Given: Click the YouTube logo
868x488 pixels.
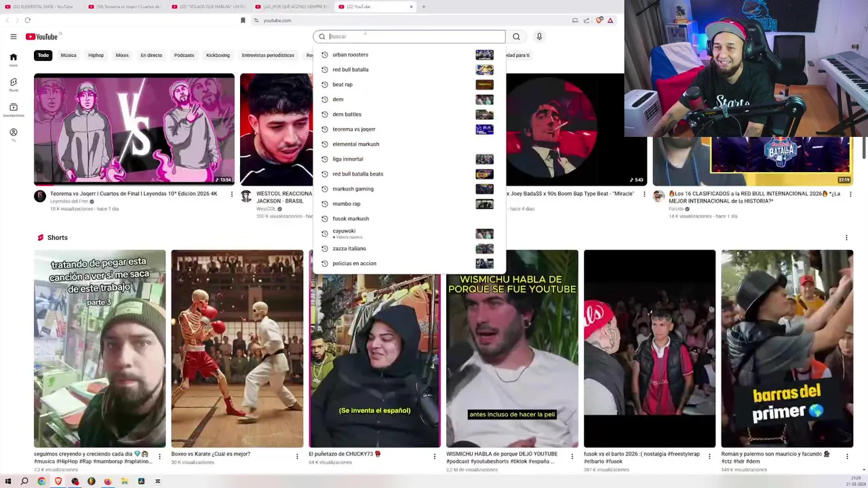Looking at the screenshot, I should (x=42, y=37).
